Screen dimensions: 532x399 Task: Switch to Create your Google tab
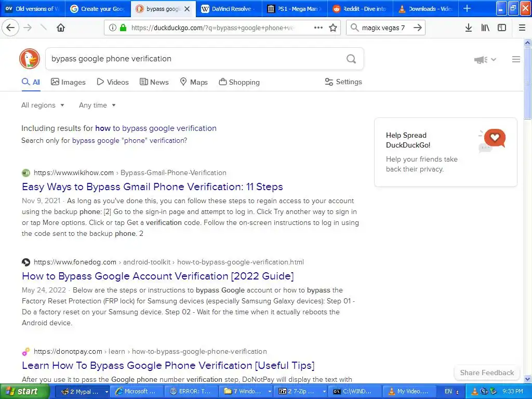tap(97, 9)
